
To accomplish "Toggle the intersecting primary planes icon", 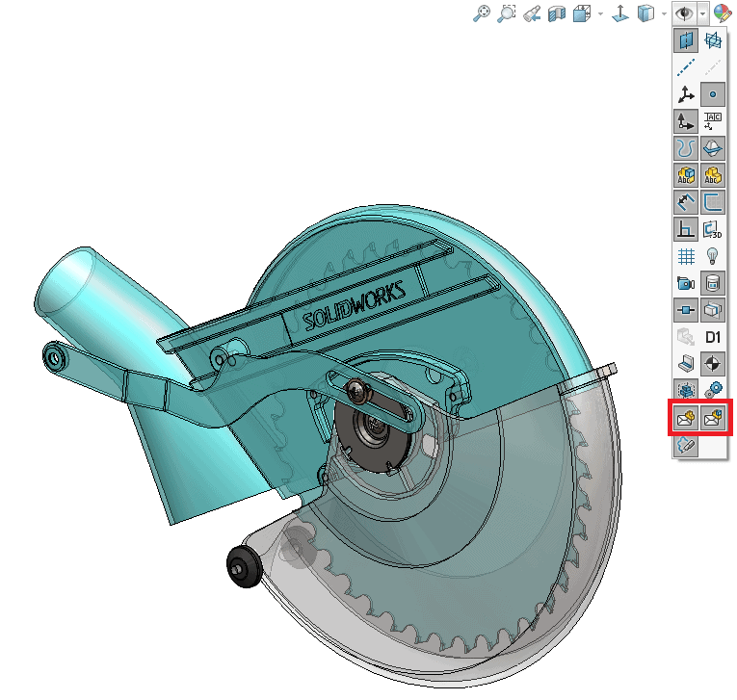I will pos(713,40).
